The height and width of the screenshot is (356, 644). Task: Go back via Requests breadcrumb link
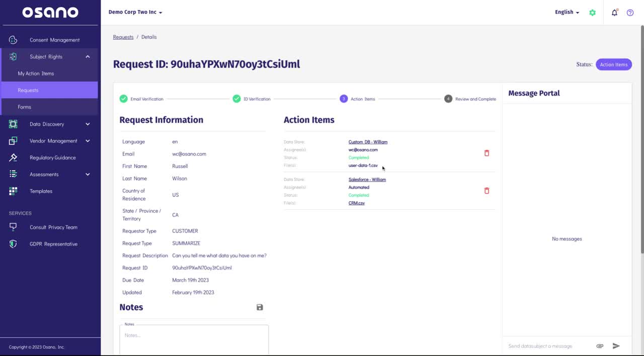(x=123, y=37)
